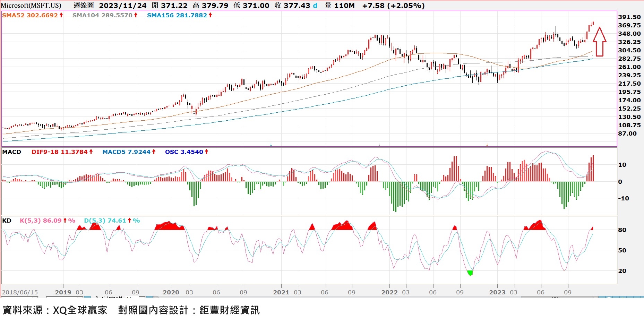Viewport: 644px width, 319px height.
Task: Select the MACD5 7.9244 label
Action: pyautogui.click(x=126, y=152)
